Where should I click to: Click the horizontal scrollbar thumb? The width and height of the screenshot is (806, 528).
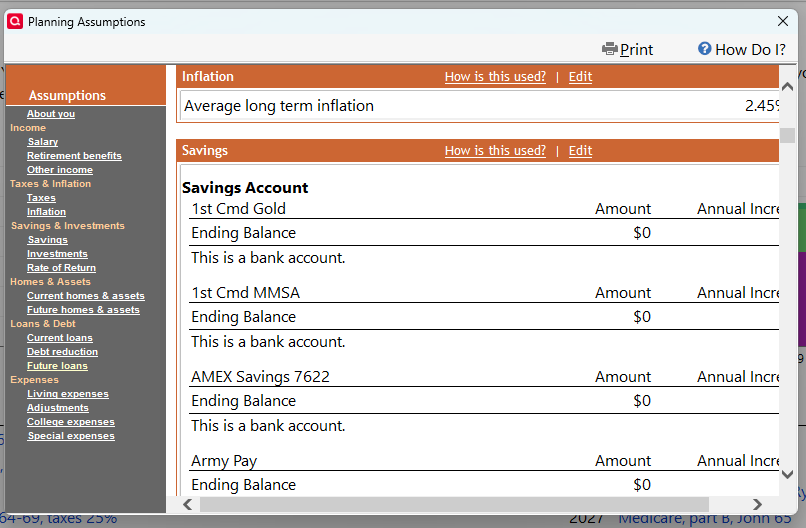tap(454, 504)
